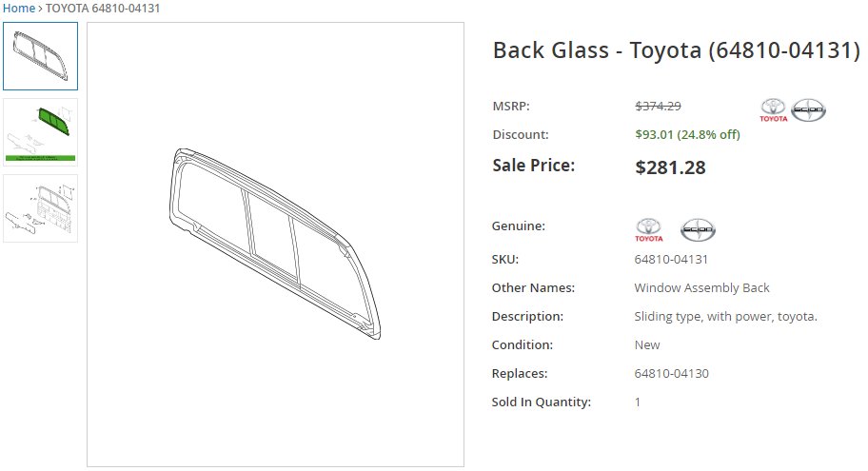This screenshot has width=868, height=471.
Task: Click the Toyota logo in Genuine row
Action: click(648, 229)
